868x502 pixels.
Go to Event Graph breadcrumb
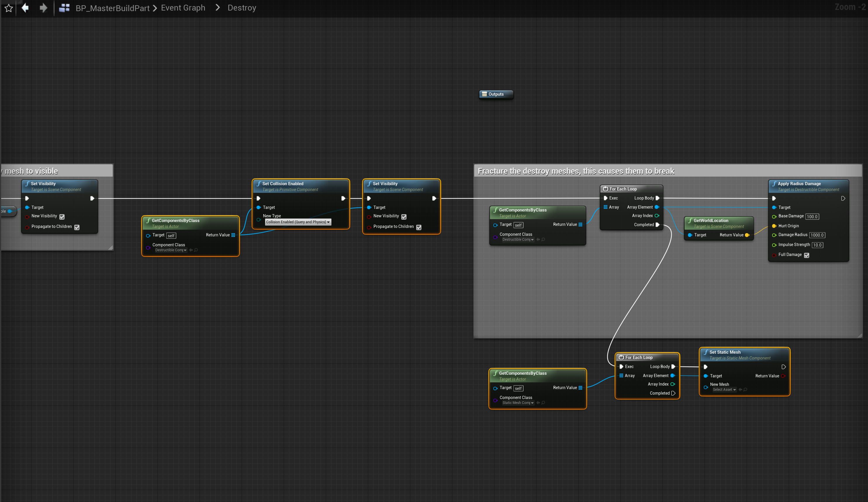point(183,8)
